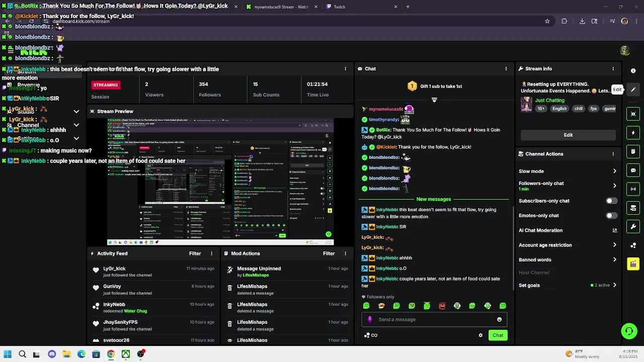Click the Chrome profile avatar icon

624,21
